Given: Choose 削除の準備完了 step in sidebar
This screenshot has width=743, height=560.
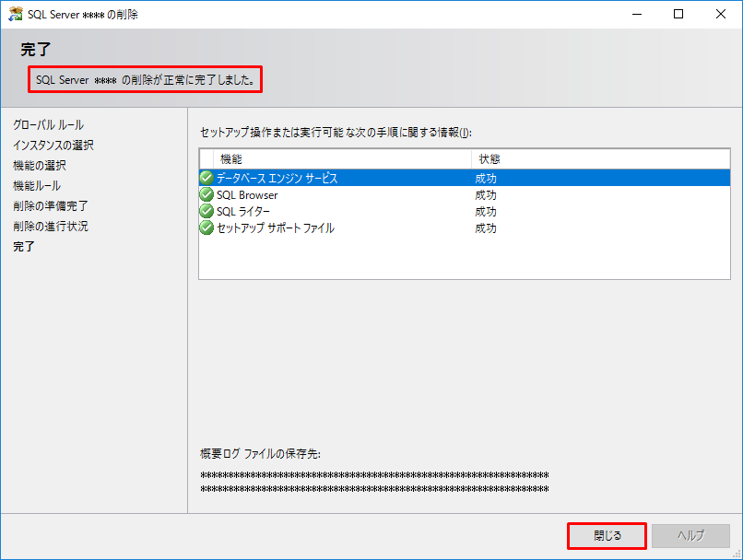Looking at the screenshot, I should click(50, 205).
